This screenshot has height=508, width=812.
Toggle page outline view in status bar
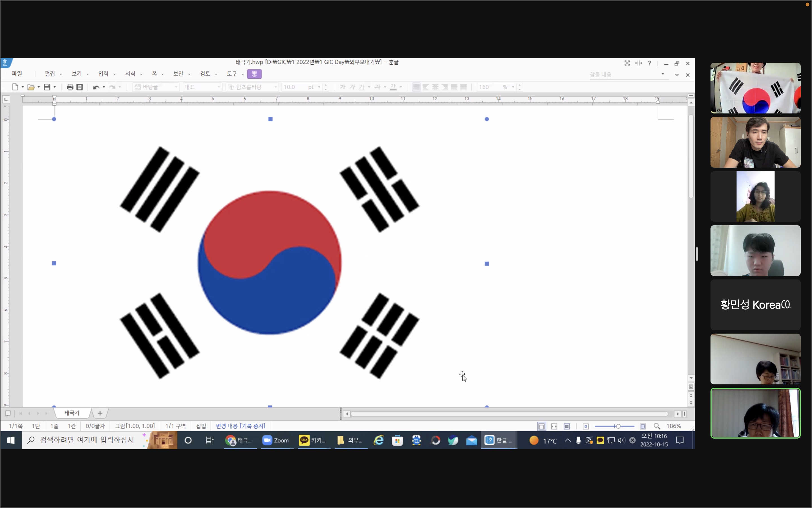point(541,426)
